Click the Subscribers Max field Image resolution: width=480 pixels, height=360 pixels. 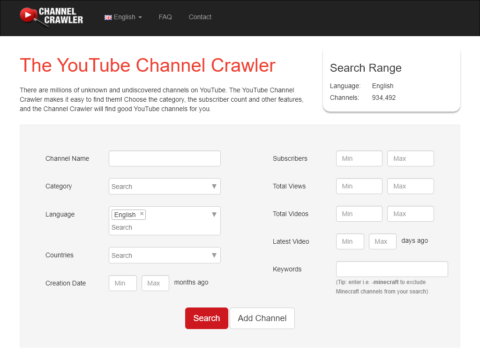(x=411, y=159)
